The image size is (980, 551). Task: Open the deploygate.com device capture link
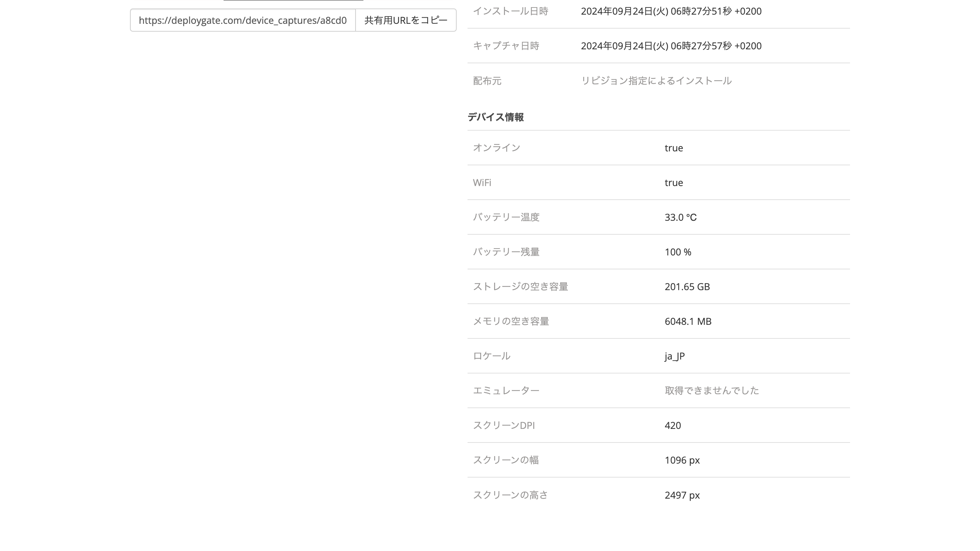coord(243,20)
